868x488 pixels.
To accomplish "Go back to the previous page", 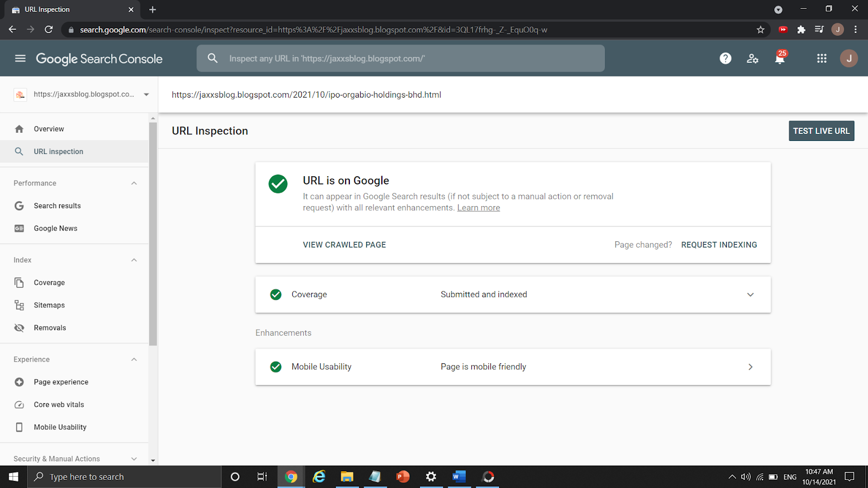I will [12, 30].
